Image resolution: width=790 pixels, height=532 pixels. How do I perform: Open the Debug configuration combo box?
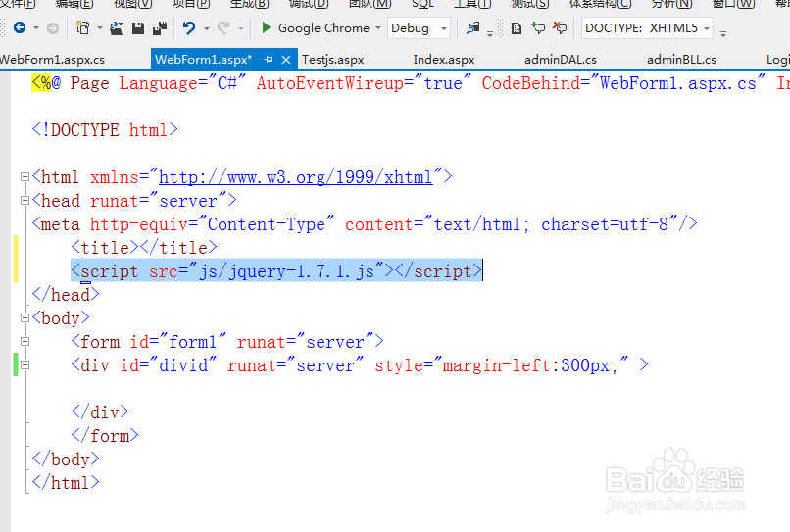pyautogui.click(x=419, y=28)
